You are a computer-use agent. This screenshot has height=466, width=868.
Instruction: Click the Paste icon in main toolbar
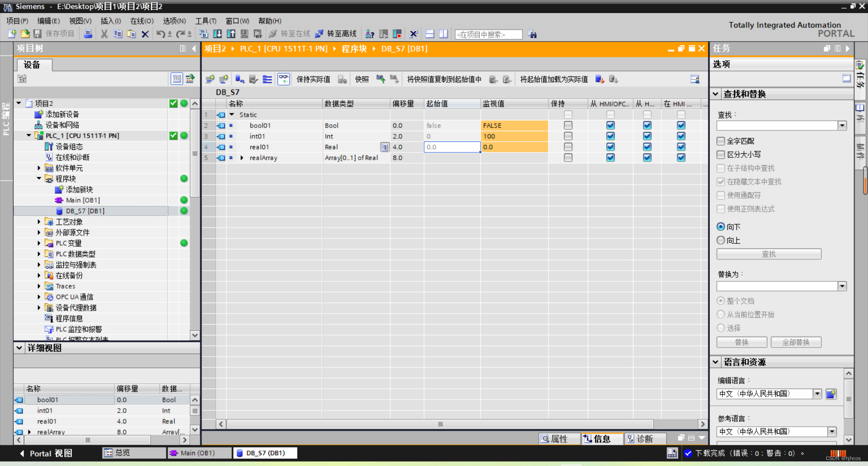(x=132, y=34)
